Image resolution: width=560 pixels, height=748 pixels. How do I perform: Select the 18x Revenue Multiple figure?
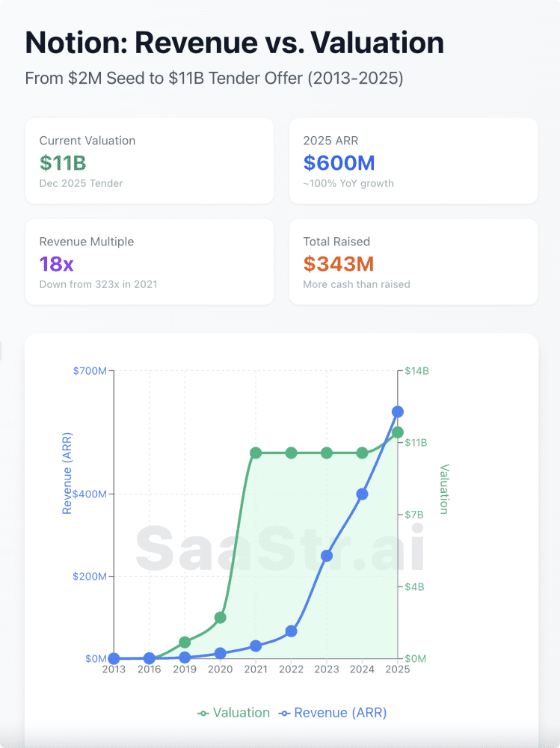(x=56, y=264)
